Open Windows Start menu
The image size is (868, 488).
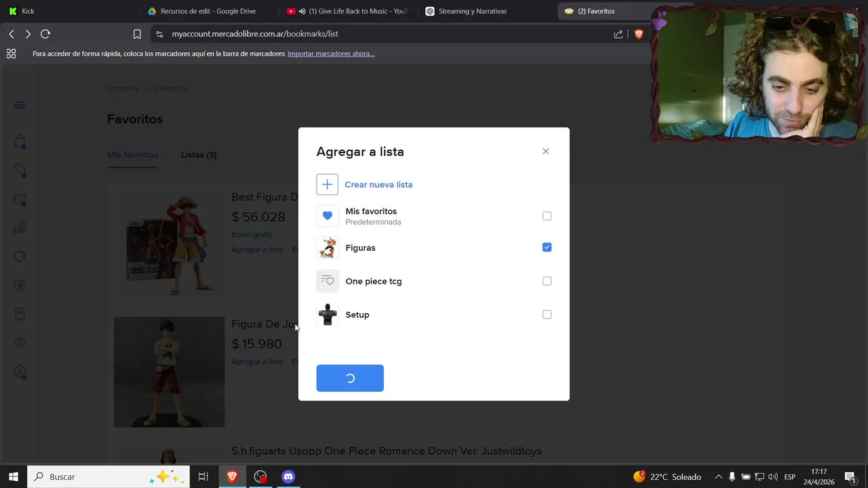pos(13,476)
